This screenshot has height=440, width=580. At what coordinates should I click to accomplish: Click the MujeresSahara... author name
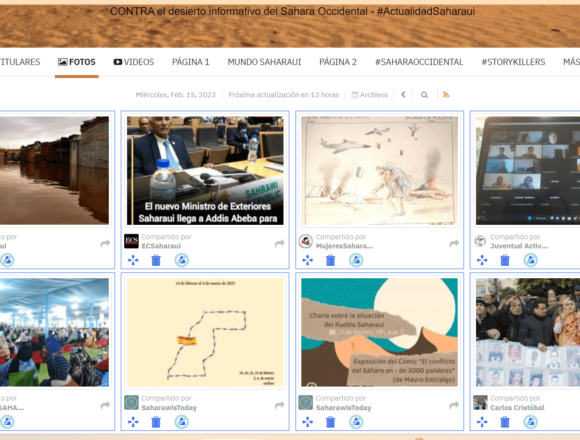(x=344, y=246)
